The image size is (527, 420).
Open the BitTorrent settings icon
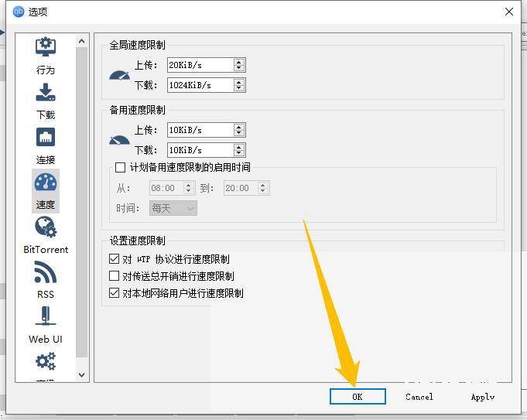(46, 227)
